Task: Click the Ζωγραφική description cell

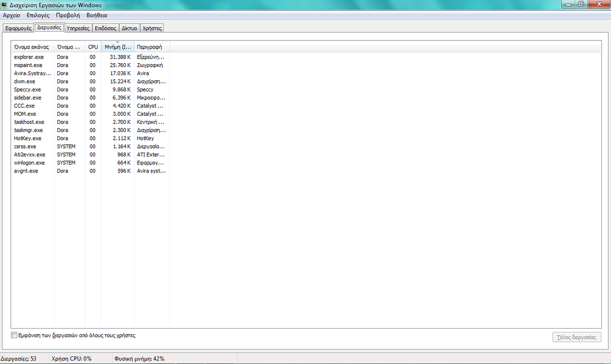Action: point(150,65)
